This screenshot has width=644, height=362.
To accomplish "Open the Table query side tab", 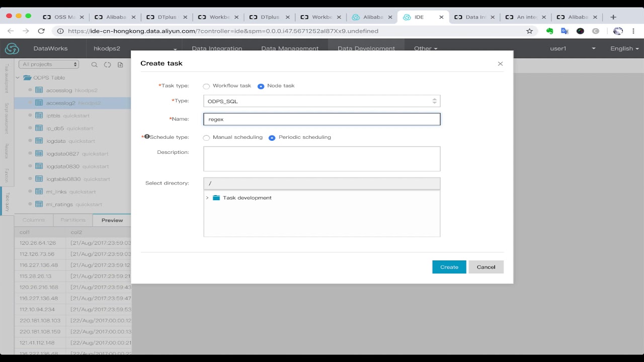I will pyautogui.click(x=7, y=201).
